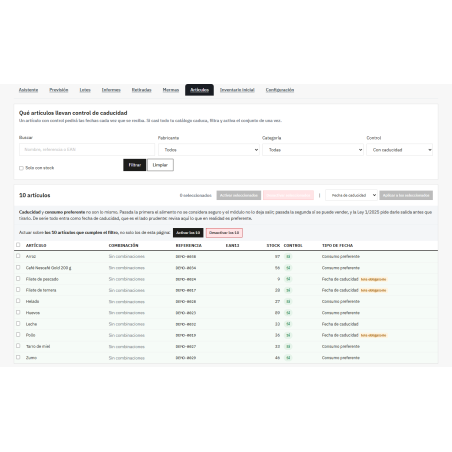Screen dimensions: 452x452
Task: Click Aplicar a los seleccionados button
Action: point(406,195)
